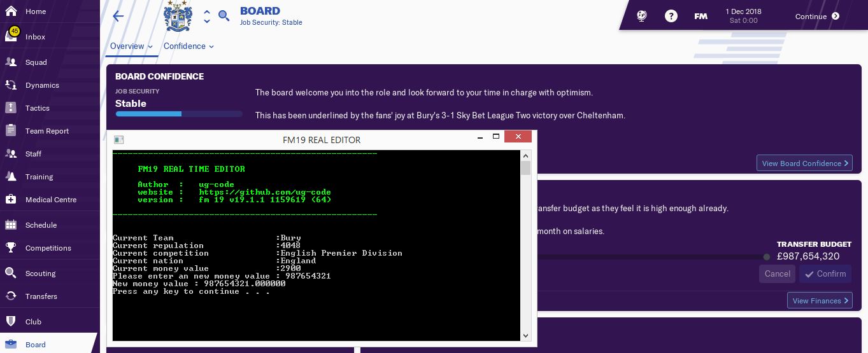Open the help question mark icon
868x353 pixels.
tap(671, 17)
